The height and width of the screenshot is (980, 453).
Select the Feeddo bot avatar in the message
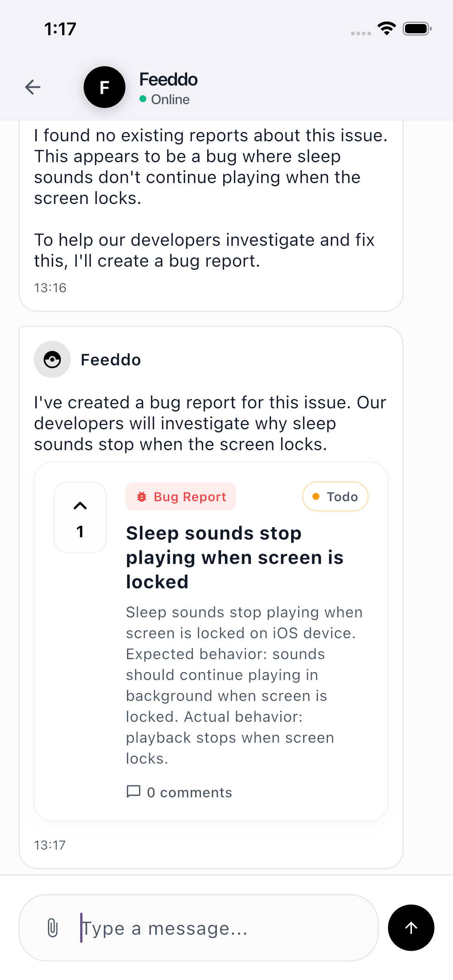[x=52, y=359]
